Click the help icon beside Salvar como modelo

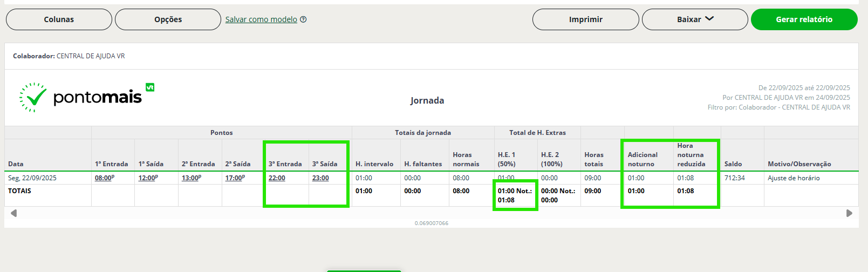[303, 19]
